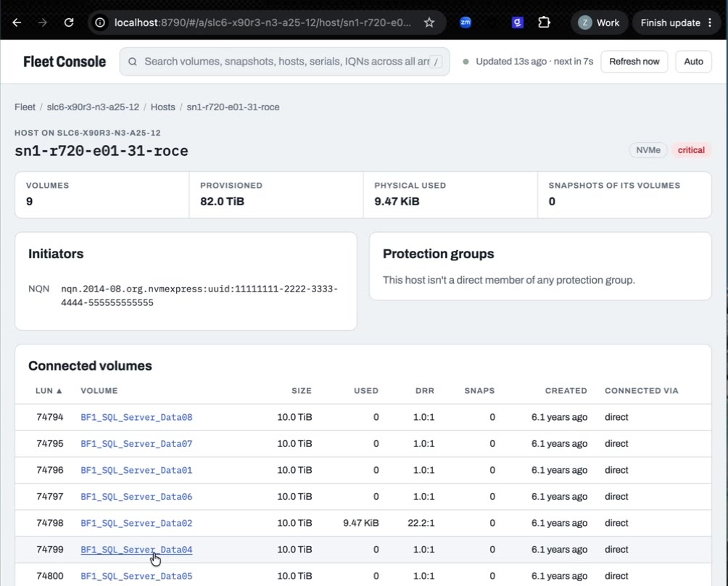Open the Zoom extension icon
The height and width of the screenshot is (586, 728).
click(466, 22)
